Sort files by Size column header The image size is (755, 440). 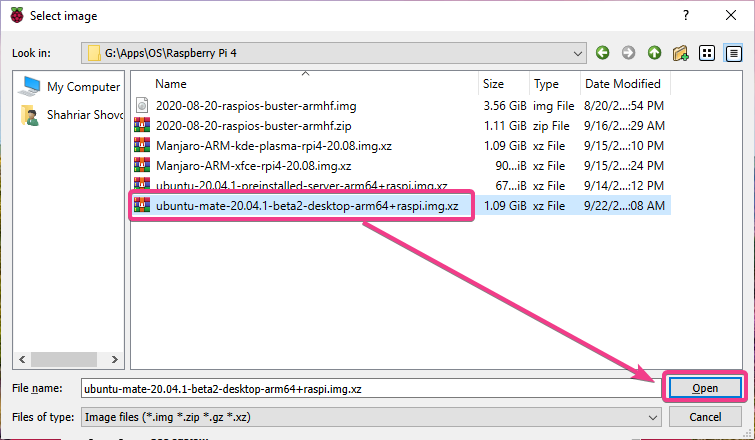493,84
